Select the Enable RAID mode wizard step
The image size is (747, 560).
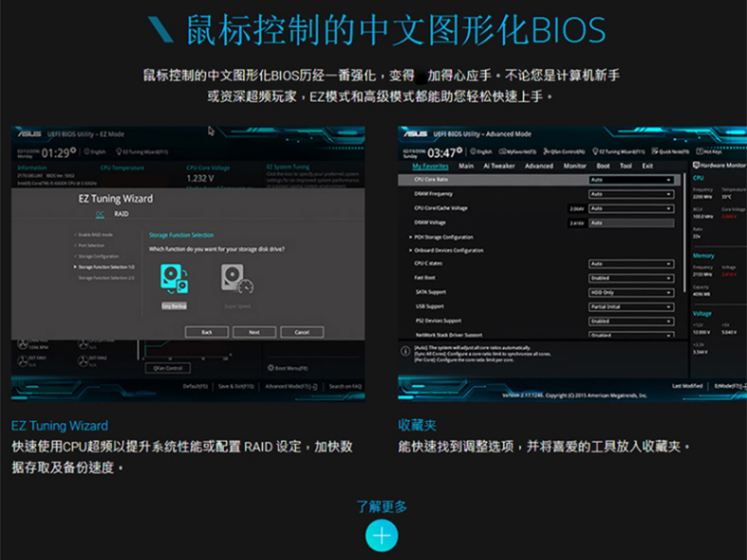[x=94, y=235]
